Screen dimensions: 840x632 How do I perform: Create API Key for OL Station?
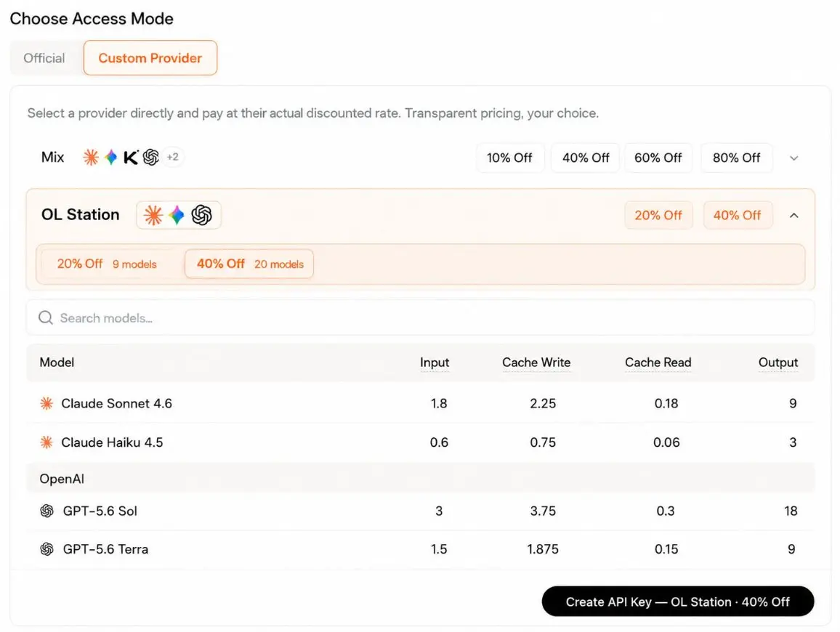coord(678,601)
